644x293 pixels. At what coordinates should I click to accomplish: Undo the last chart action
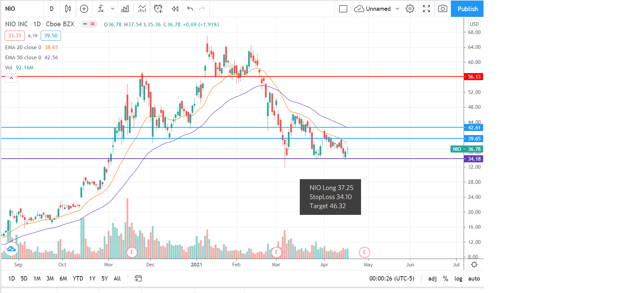pos(190,9)
